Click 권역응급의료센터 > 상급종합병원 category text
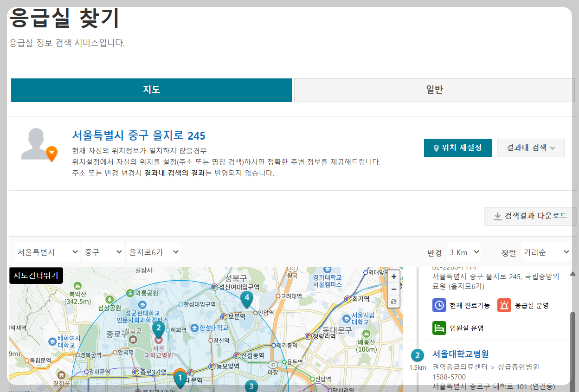The width and height of the screenshot is (579, 392). [486, 367]
